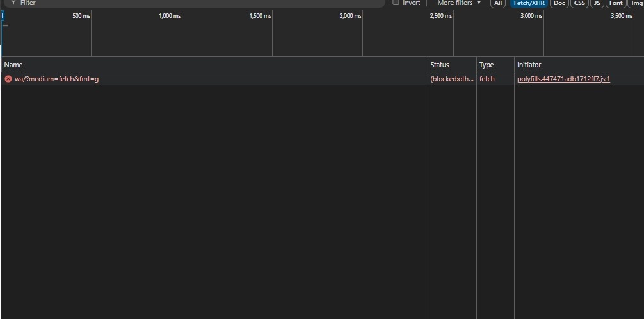
Task: Toggle the Fetch/XHR filter
Action: [x=529, y=3]
